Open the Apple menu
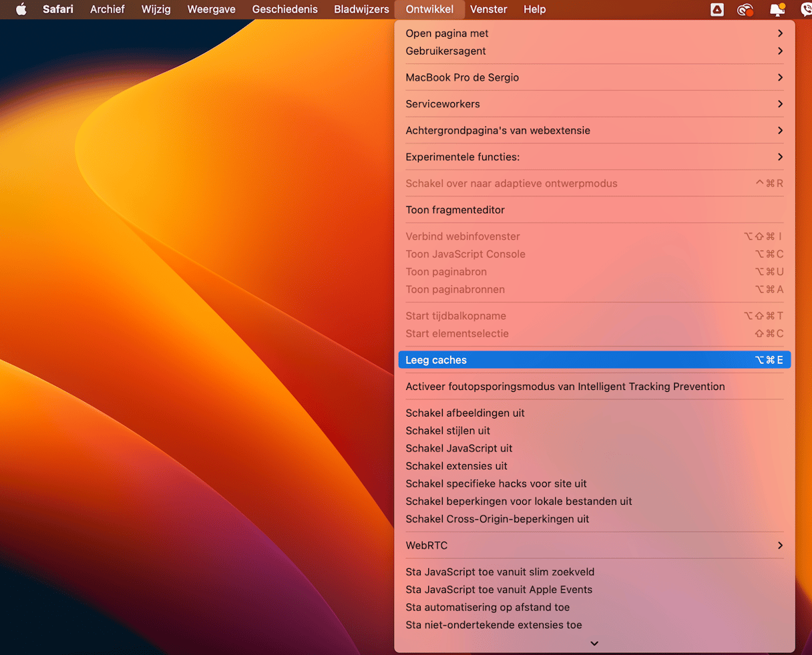This screenshot has width=812, height=655. [21, 9]
